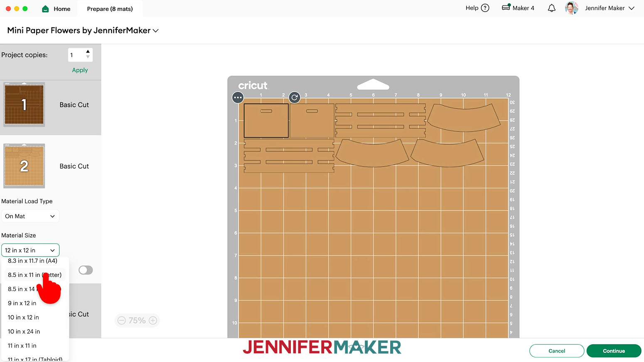Zoom in with the plus icon
Screen dimensions: 644x362
click(x=153, y=320)
